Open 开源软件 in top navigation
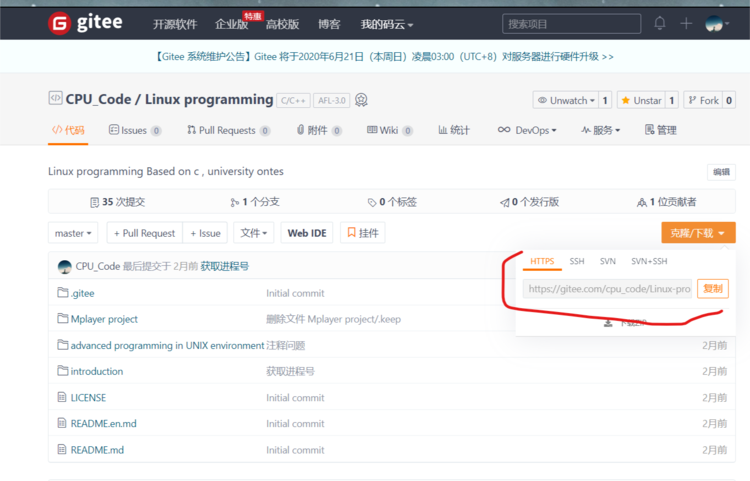This screenshot has width=750, height=481. tap(175, 24)
